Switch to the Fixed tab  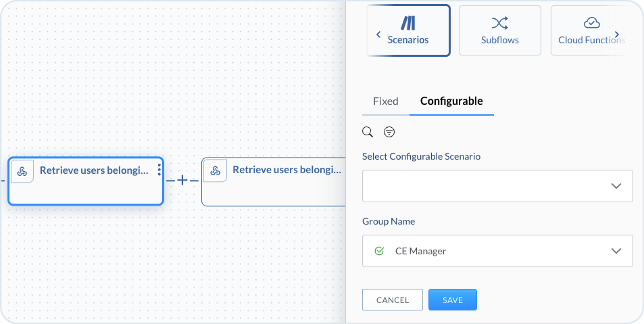(385, 101)
